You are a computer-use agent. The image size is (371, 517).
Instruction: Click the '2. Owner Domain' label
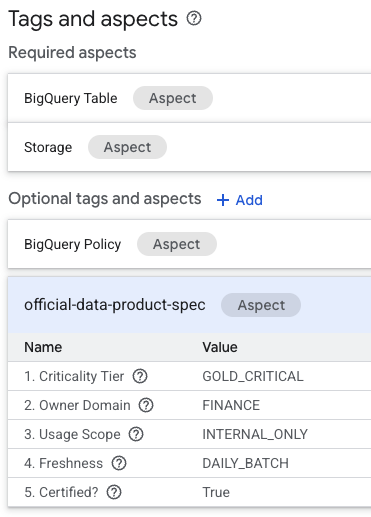pos(77,405)
